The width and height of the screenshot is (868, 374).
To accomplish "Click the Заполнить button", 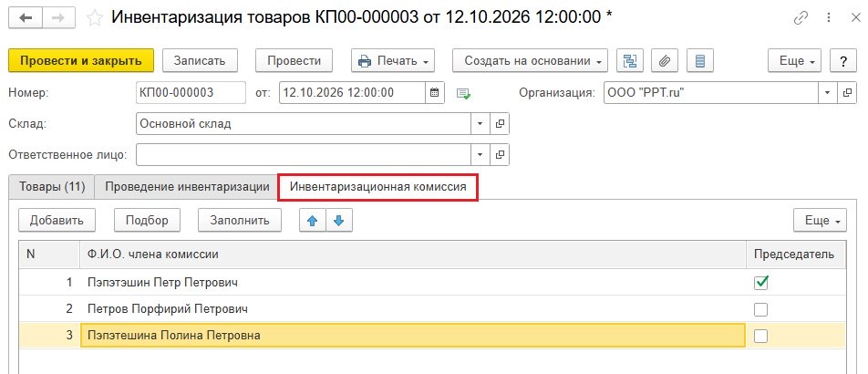I will point(240,220).
